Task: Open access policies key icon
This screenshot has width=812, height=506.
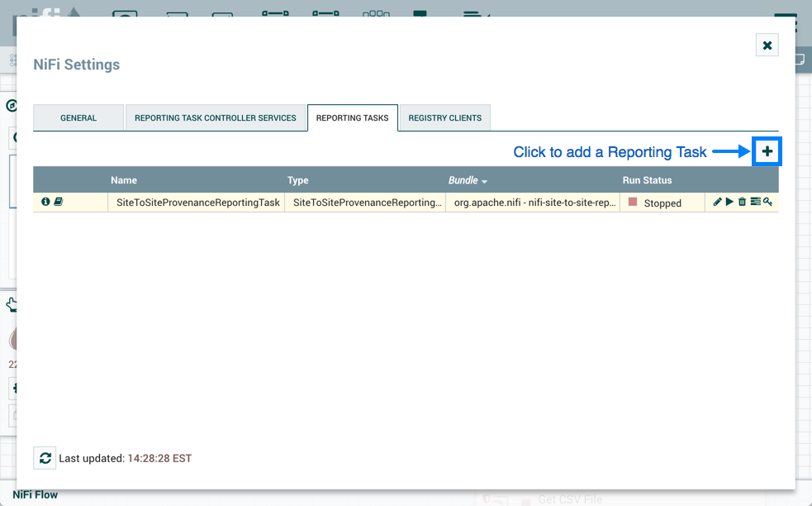Action: [x=767, y=202]
